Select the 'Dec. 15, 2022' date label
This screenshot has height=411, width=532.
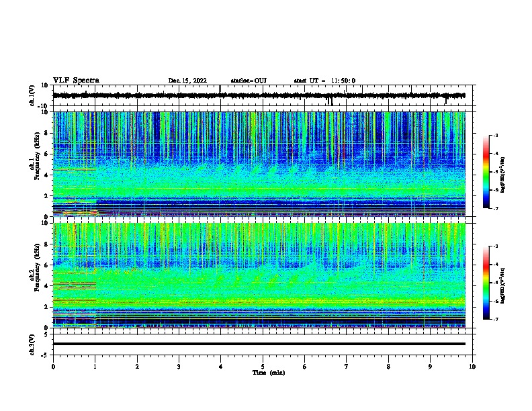point(187,81)
